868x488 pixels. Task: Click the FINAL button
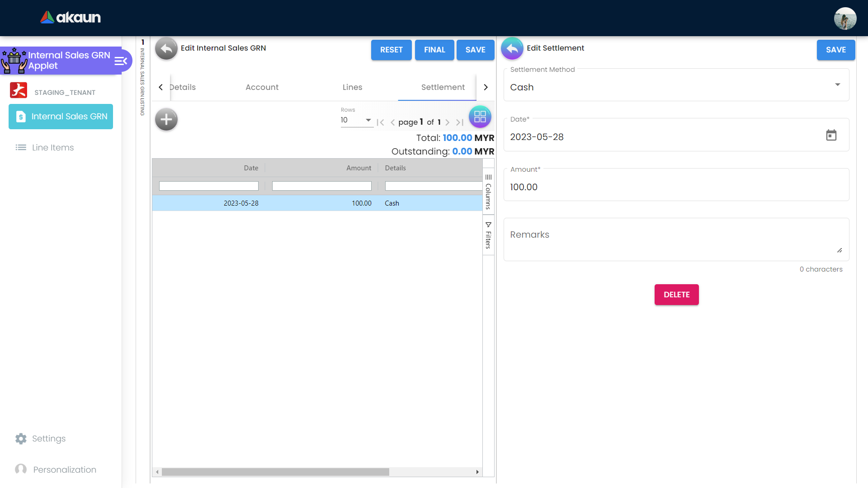(434, 50)
